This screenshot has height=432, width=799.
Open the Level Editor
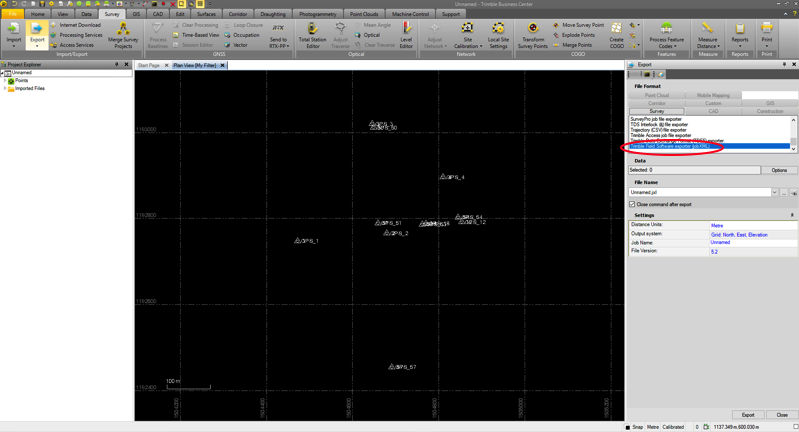coord(406,35)
